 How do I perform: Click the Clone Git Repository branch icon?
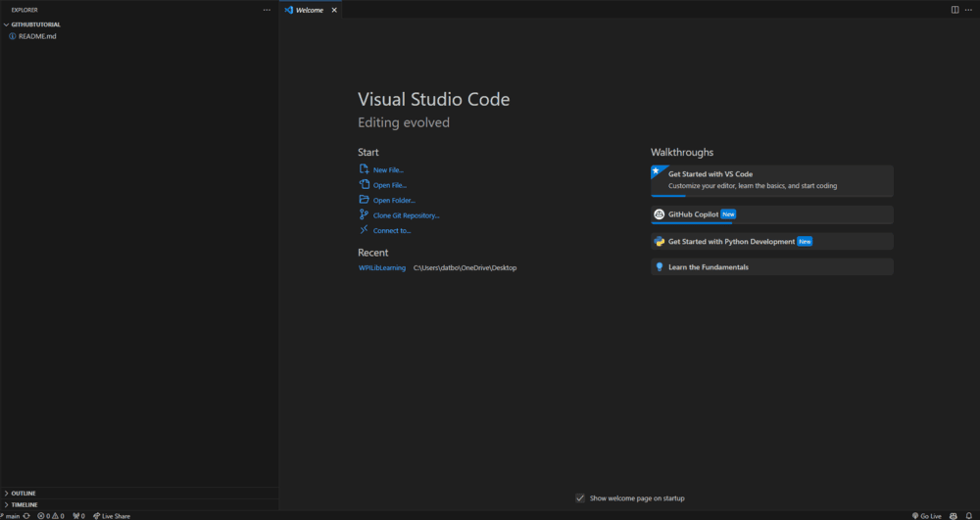pyautogui.click(x=364, y=214)
